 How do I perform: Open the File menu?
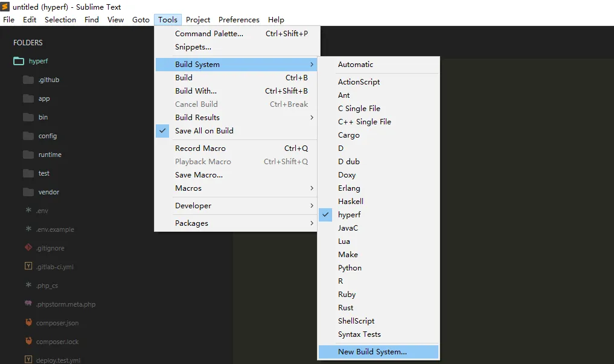pos(8,19)
